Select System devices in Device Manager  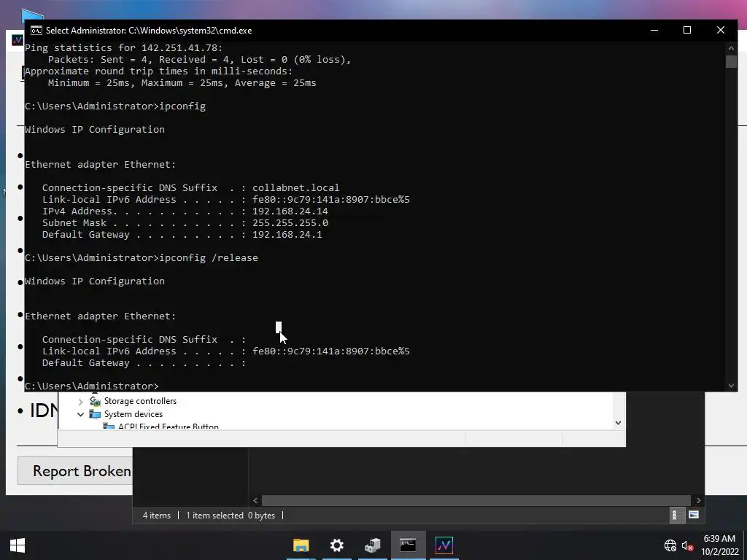[133, 414]
